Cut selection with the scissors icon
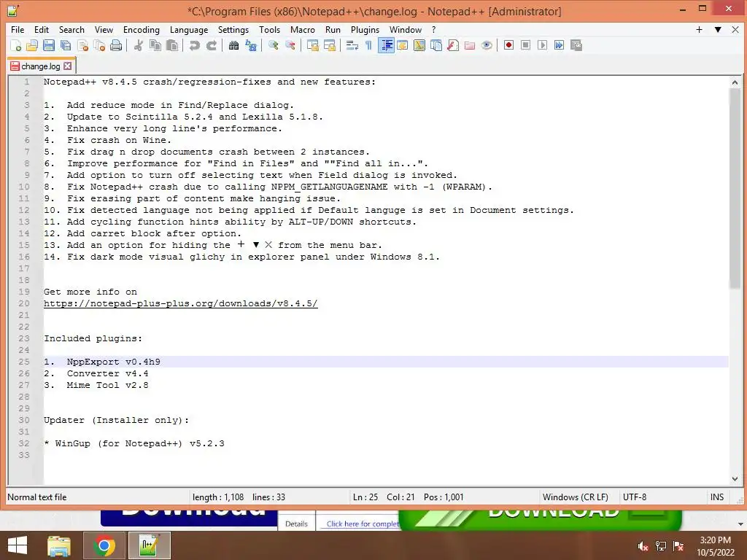 coord(138,45)
